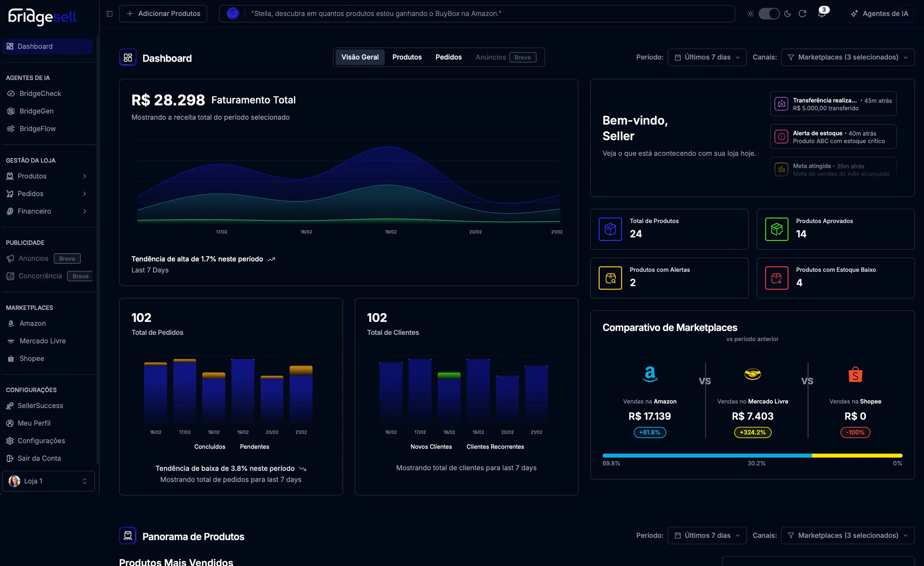Click the sun light mode icon
Viewport: 924px width, 566px height.
[x=750, y=14]
